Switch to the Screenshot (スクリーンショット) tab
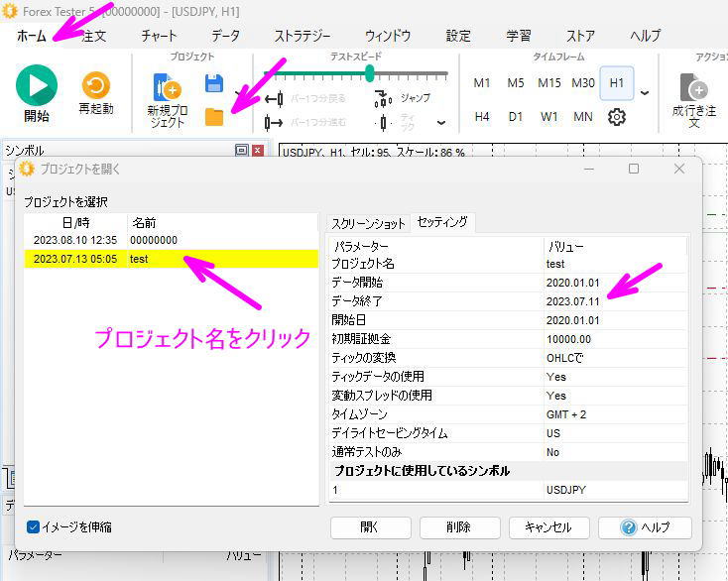Image resolution: width=728 pixels, height=581 pixels. [368, 224]
